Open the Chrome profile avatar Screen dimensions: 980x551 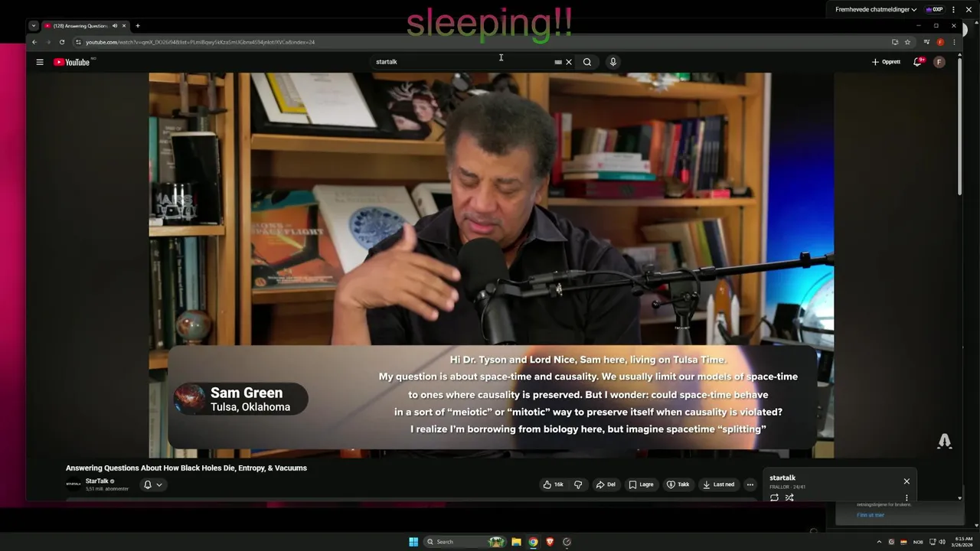point(941,42)
